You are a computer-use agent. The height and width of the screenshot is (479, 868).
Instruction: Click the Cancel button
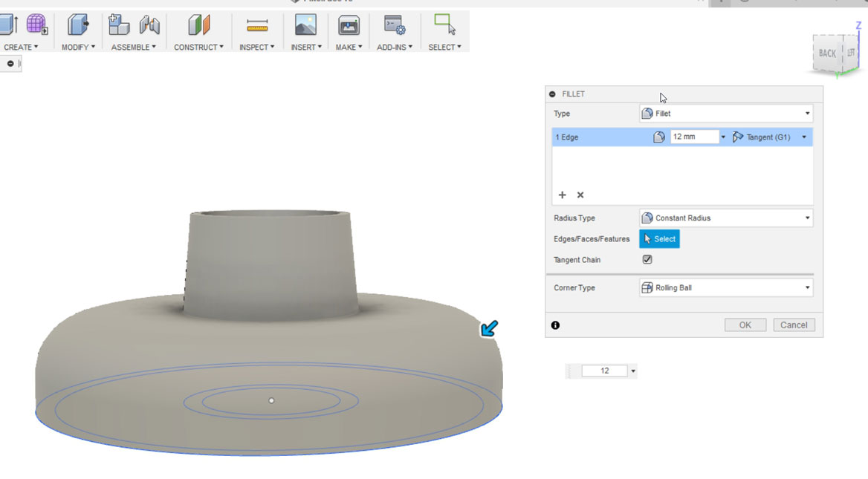(x=793, y=325)
